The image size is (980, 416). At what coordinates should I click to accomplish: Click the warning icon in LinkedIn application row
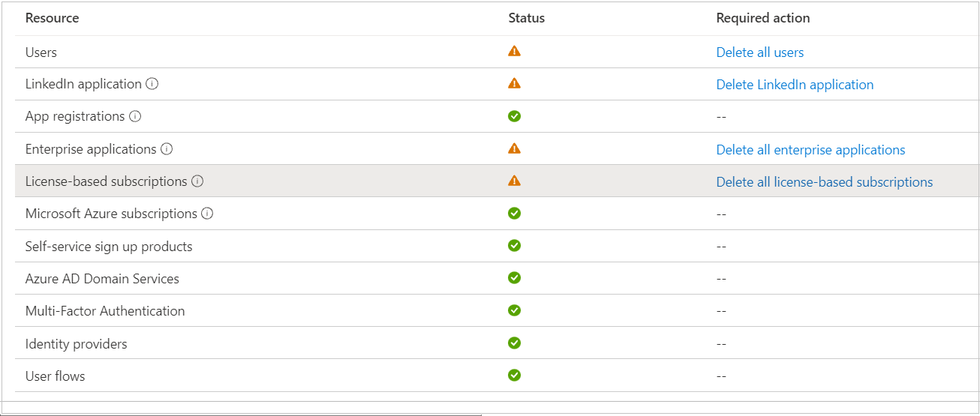coord(514,83)
